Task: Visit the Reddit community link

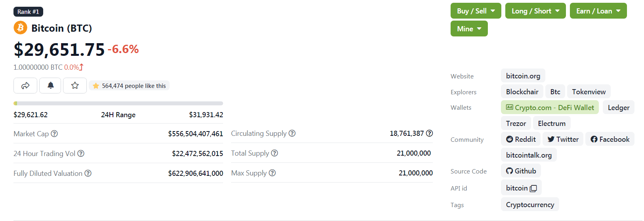Action: click(x=521, y=139)
